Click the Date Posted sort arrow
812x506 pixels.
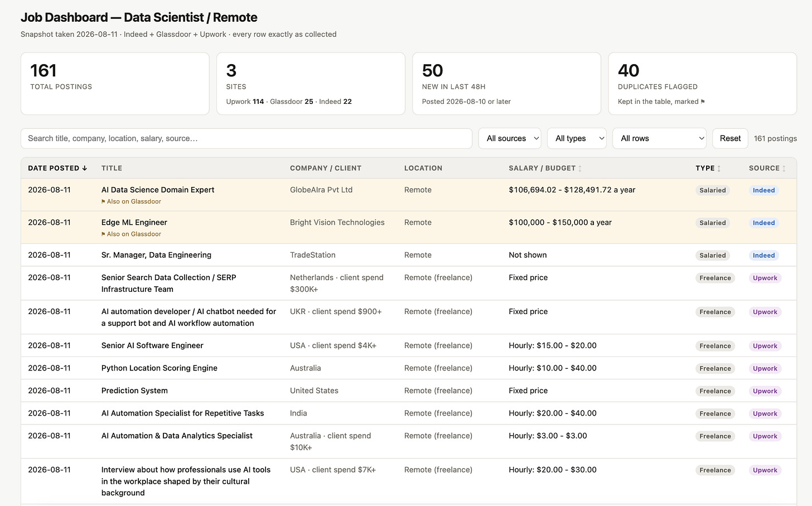coord(84,168)
